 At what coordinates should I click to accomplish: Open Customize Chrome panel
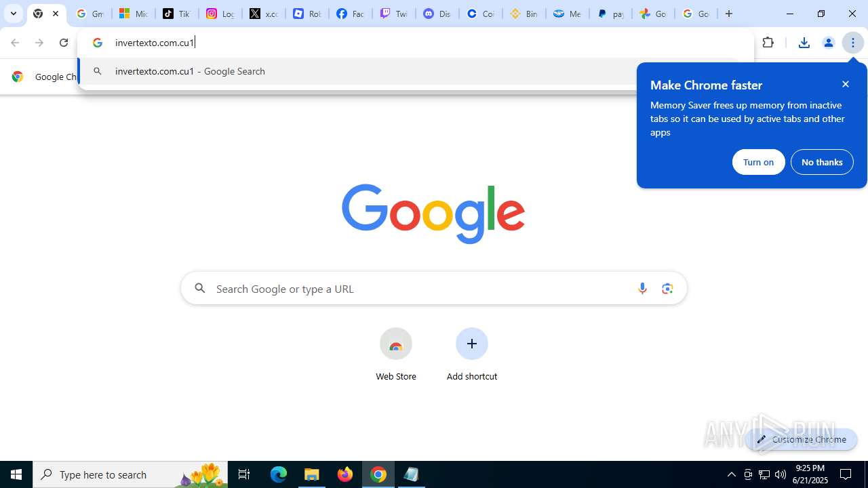[802, 439]
